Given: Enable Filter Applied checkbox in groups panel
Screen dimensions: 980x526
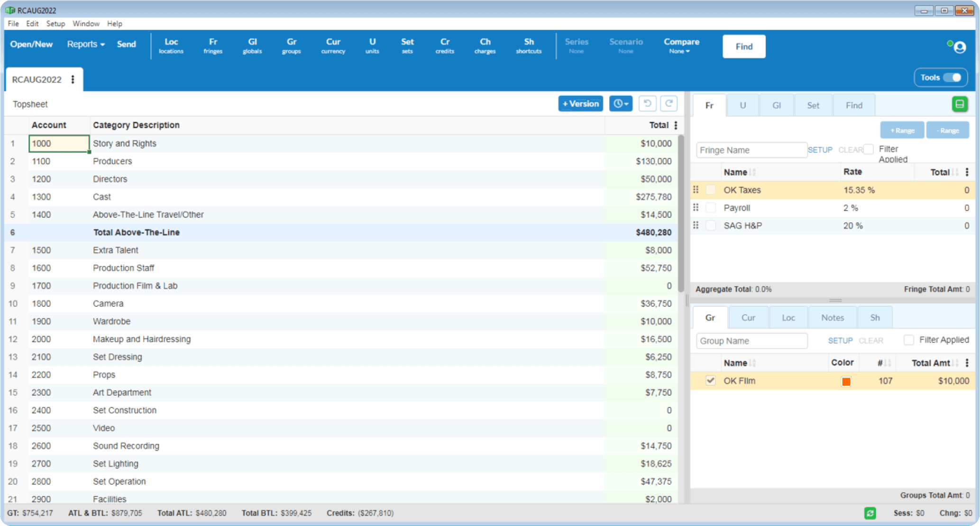Looking at the screenshot, I should pyautogui.click(x=908, y=340).
